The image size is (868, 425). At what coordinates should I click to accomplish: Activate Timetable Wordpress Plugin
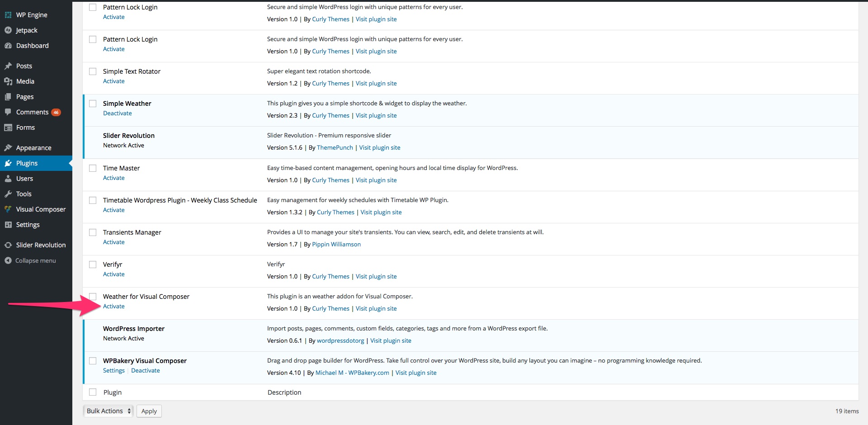point(114,210)
